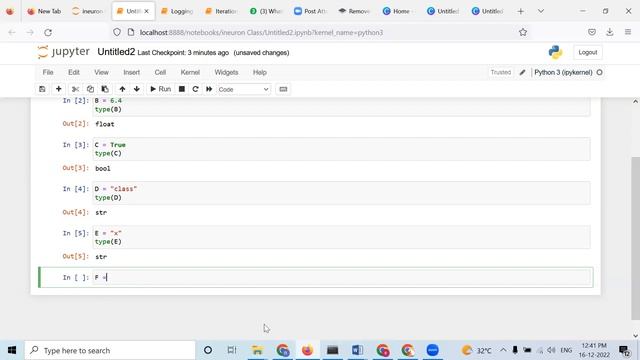Copy selected cells icon
Viewport: 640px width, 360px height.
pyautogui.click(x=90, y=89)
